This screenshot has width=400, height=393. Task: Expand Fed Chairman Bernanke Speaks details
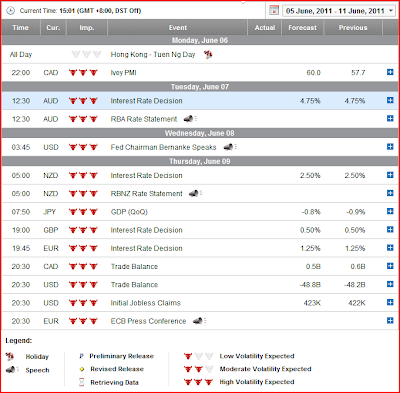(x=390, y=147)
